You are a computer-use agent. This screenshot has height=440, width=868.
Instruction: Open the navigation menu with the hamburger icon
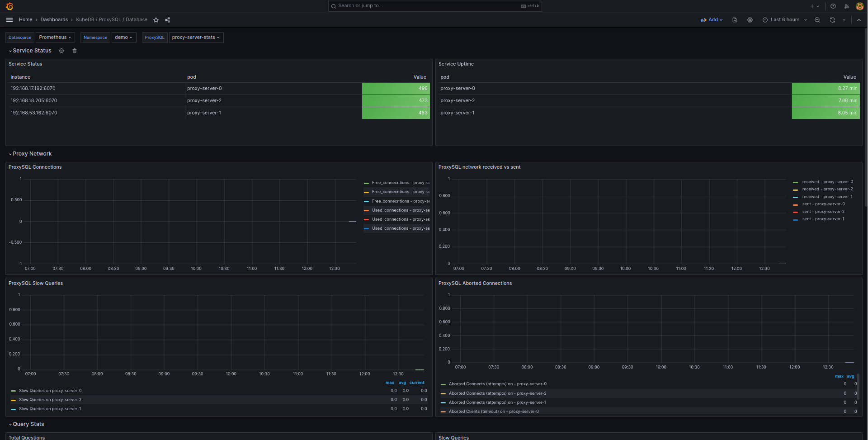[x=9, y=19]
